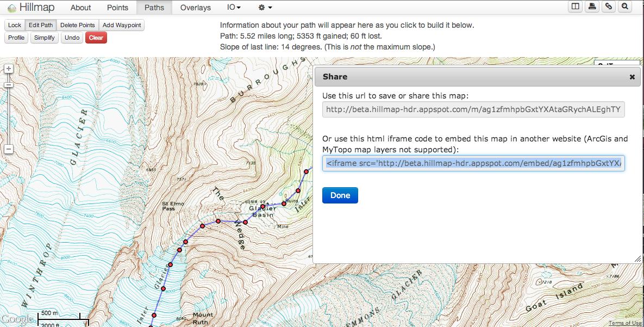644x327 pixels.
Task: Switch to the Overlays tab
Action: click(195, 8)
